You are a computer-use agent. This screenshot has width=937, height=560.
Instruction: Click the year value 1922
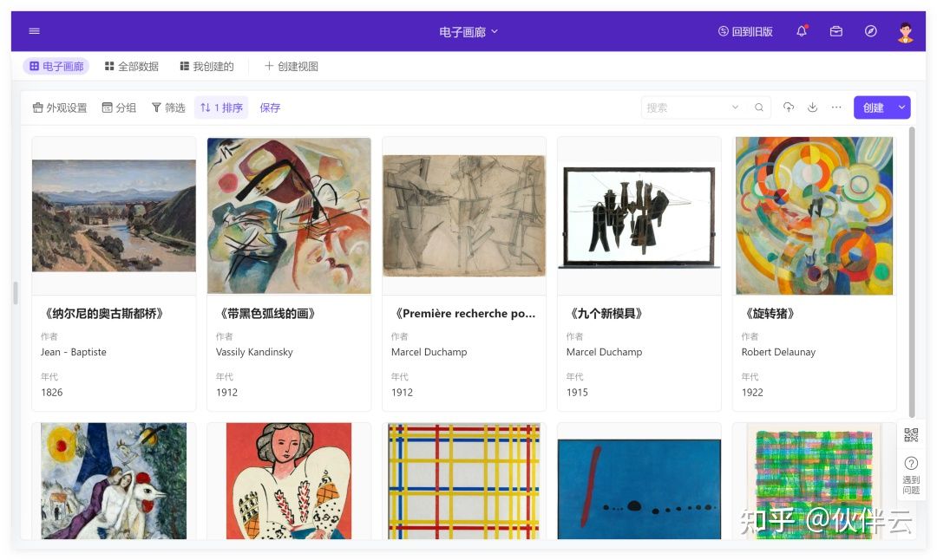pyautogui.click(x=752, y=392)
